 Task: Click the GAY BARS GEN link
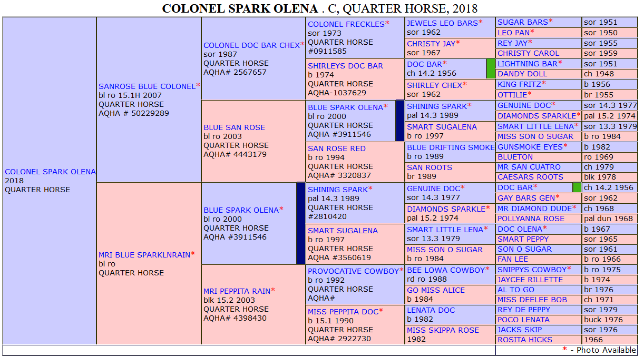point(526,198)
